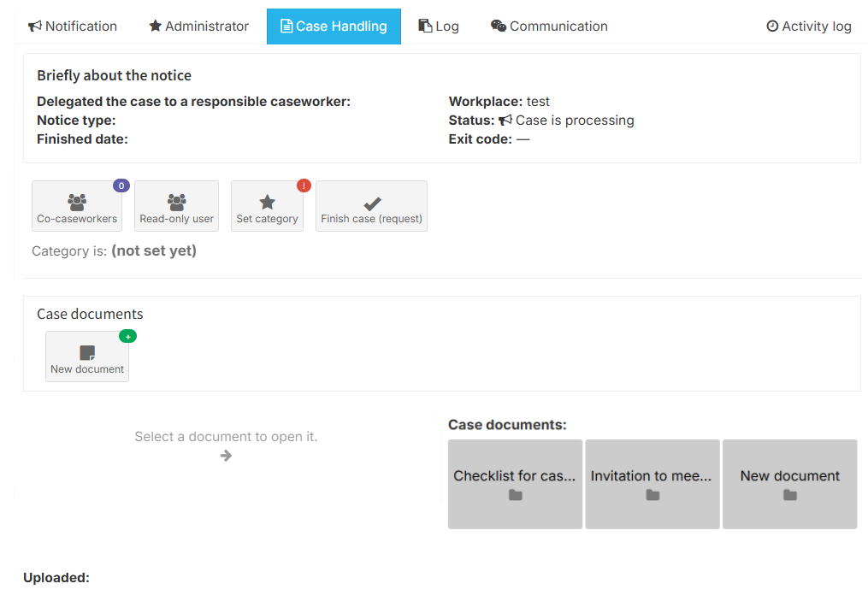Click the New document note icon

coord(87,353)
